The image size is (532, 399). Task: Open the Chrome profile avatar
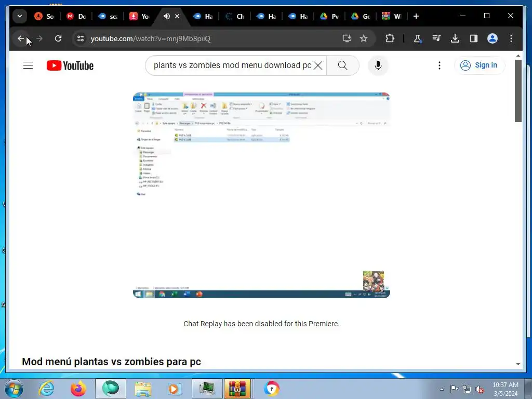pos(493,38)
